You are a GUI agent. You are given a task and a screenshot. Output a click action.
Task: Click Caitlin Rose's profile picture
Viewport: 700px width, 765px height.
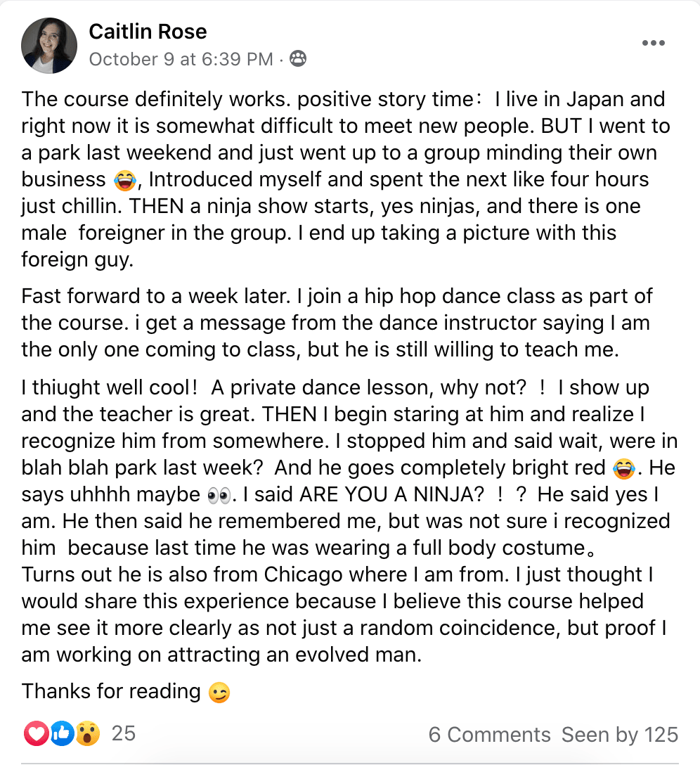tap(49, 46)
